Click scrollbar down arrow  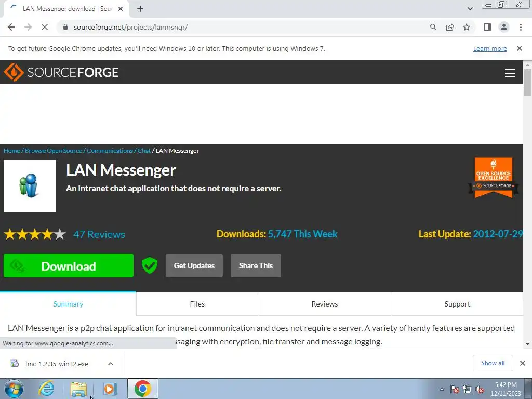tap(527, 344)
